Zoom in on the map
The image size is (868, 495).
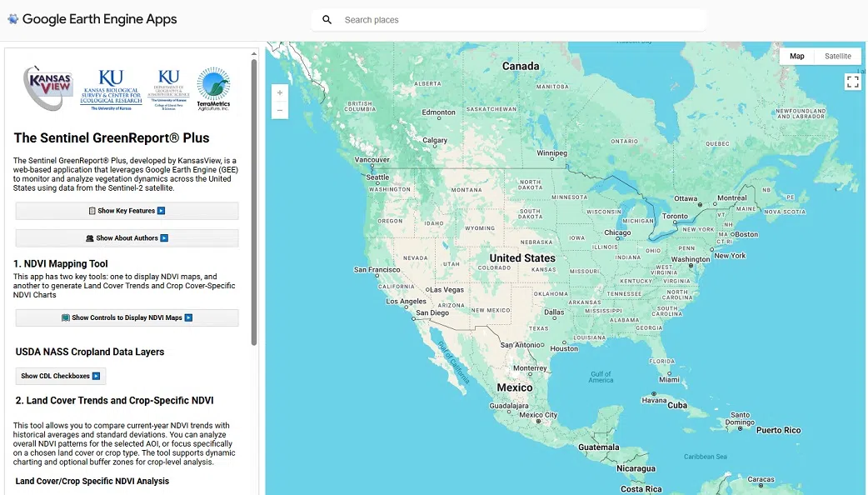click(280, 93)
